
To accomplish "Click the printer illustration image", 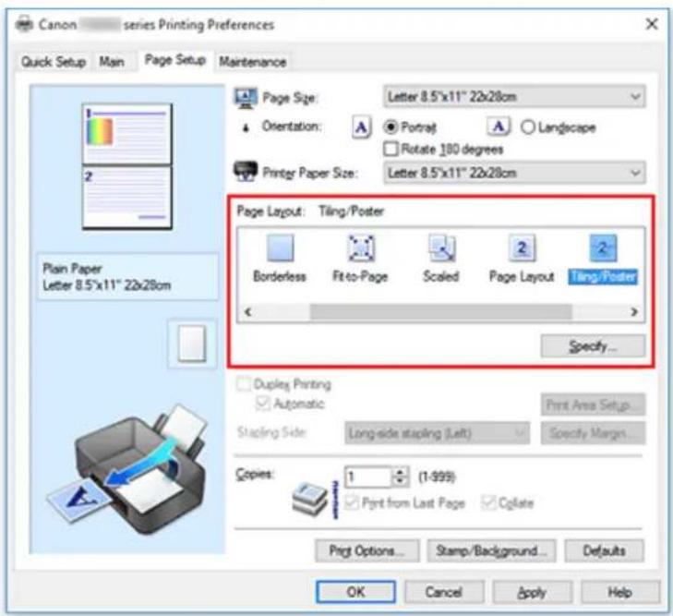I will point(128,469).
